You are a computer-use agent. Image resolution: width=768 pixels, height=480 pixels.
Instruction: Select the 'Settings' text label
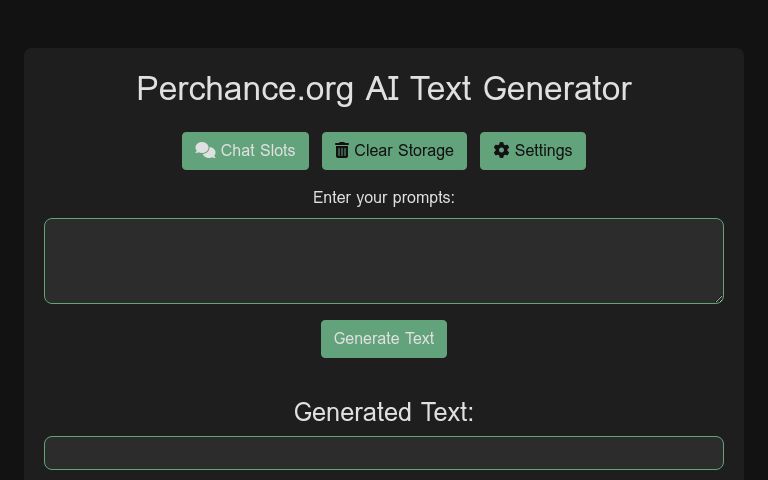click(x=544, y=151)
